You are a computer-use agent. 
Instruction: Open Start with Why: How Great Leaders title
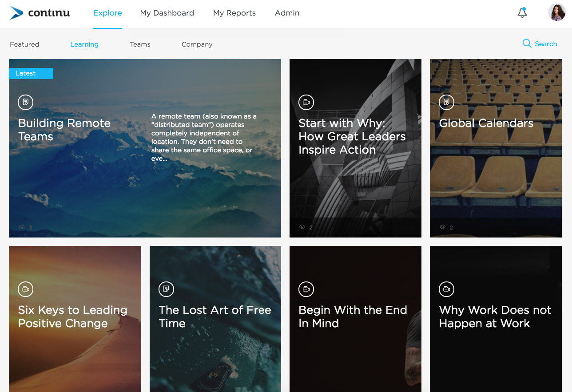(x=352, y=136)
